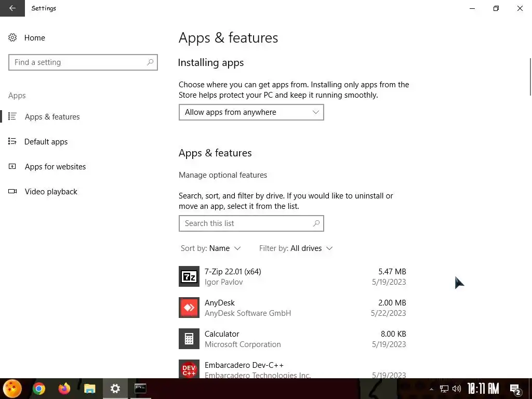Click the 2.00 MB size value
532x399 pixels.
point(392,303)
